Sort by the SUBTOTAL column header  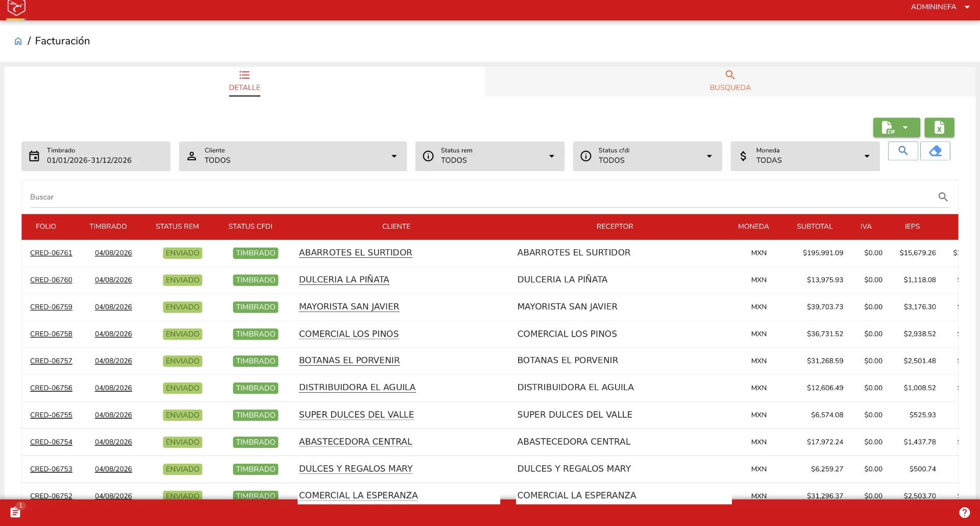tap(815, 227)
